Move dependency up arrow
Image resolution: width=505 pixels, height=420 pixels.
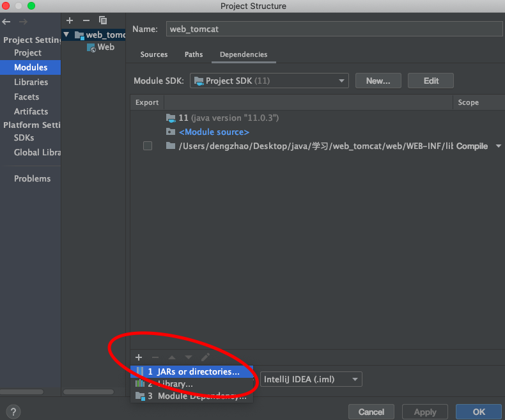(172, 357)
